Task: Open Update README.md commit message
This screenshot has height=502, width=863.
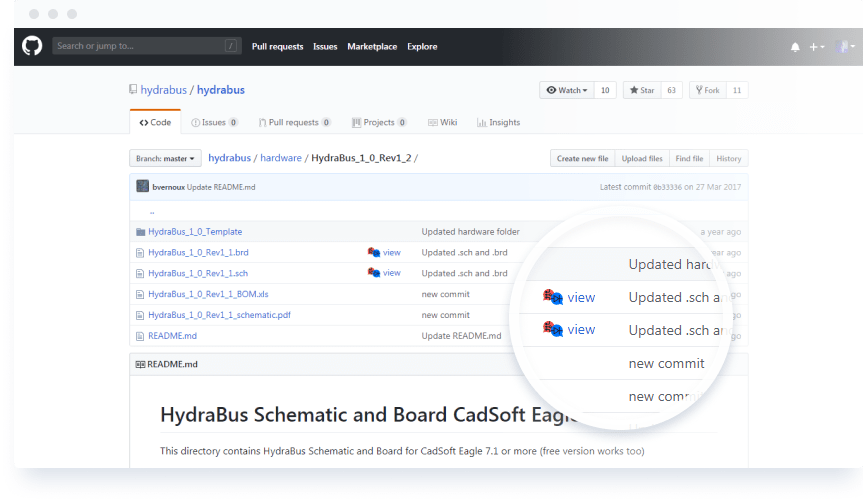Action: coord(221,187)
